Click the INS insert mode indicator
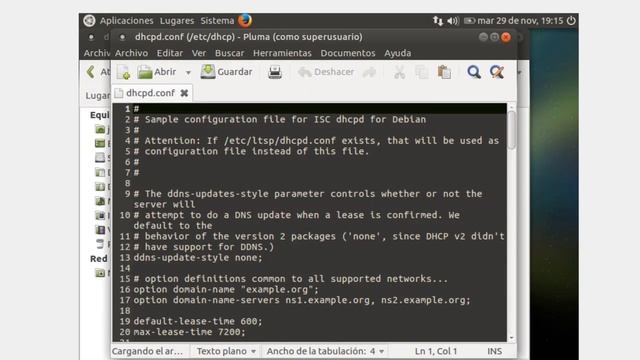 point(494,351)
